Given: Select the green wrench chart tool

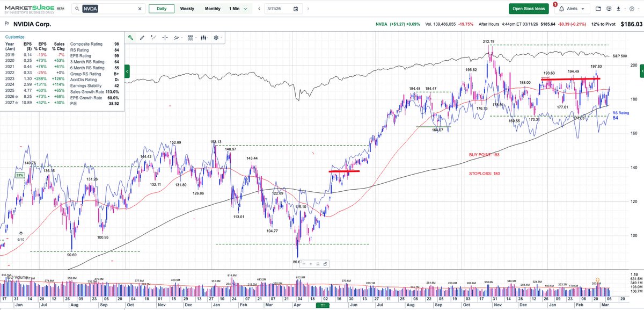Looking at the screenshot, I should pyautogui.click(x=130, y=38).
